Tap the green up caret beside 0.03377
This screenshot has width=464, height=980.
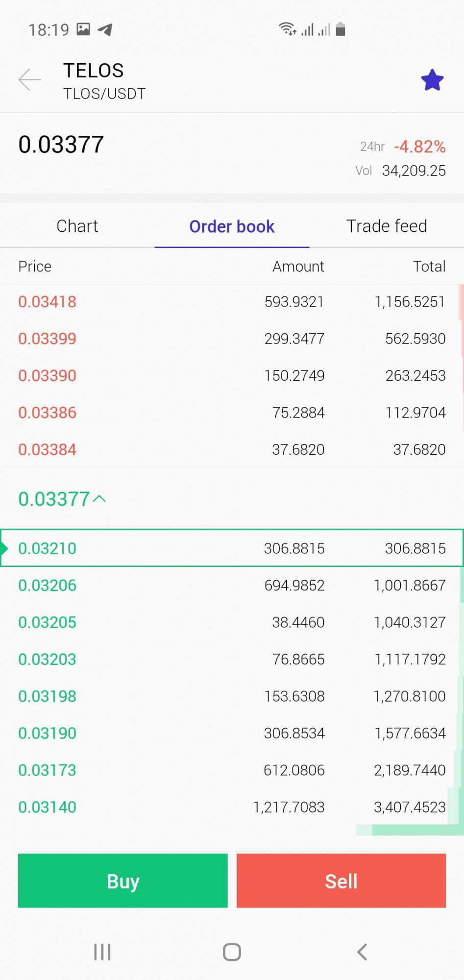pyautogui.click(x=99, y=499)
